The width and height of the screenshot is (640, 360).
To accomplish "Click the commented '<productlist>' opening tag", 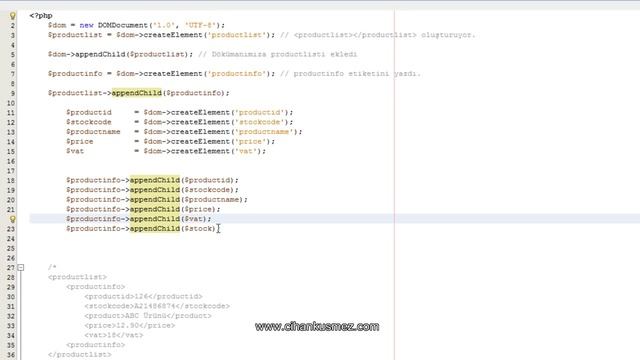I will [77, 277].
